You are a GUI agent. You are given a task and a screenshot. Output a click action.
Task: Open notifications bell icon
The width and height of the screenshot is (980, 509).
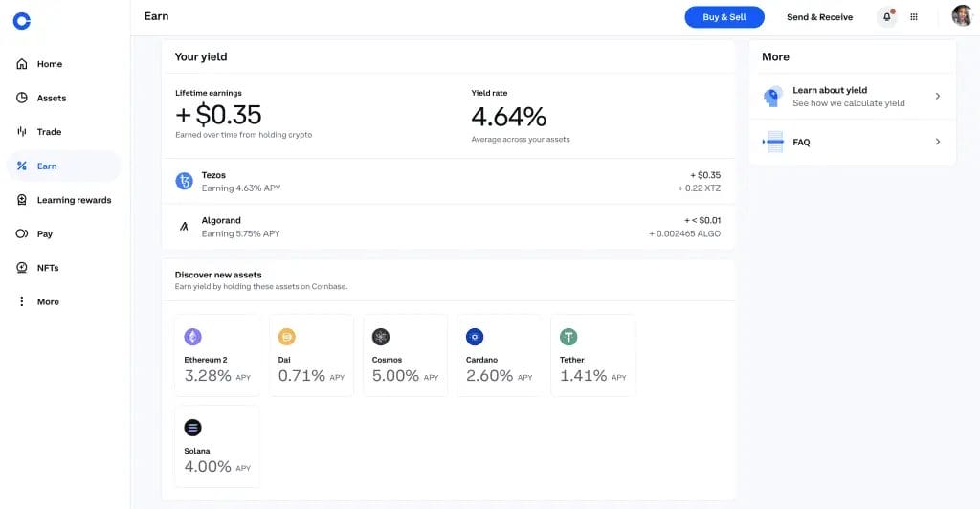point(887,17)
